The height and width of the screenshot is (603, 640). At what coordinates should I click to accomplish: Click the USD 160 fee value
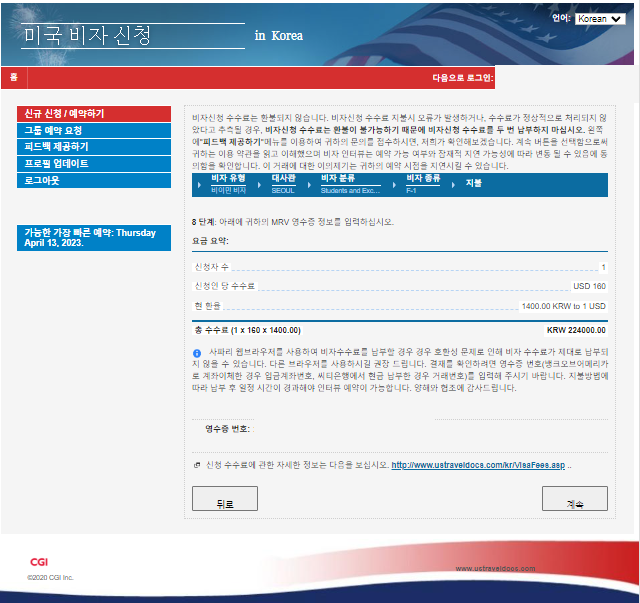pos(589,286)
